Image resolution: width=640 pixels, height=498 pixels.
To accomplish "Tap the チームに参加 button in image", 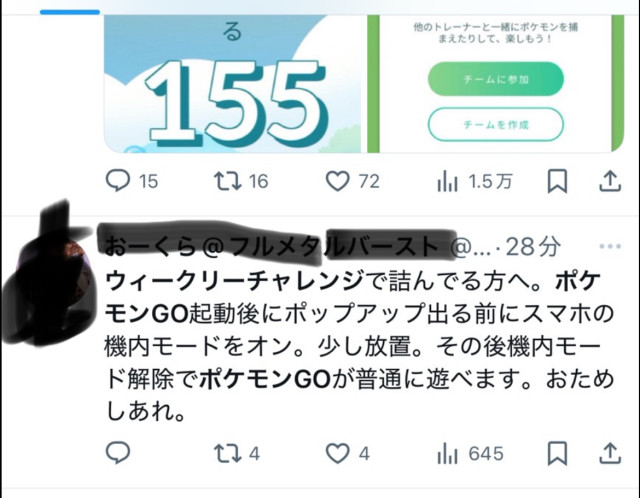I will (x=496, y=79).
